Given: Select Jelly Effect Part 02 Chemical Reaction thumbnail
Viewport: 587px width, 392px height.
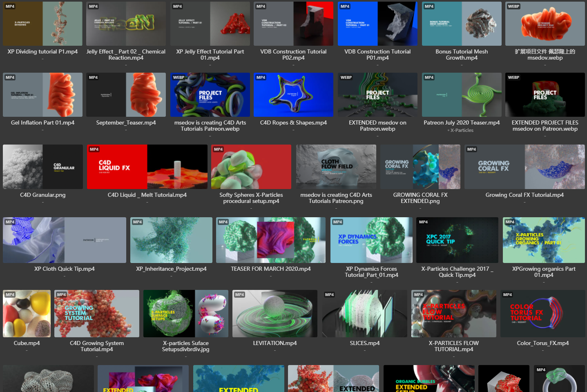Looking at the screenshot, I should click(126, 24).
